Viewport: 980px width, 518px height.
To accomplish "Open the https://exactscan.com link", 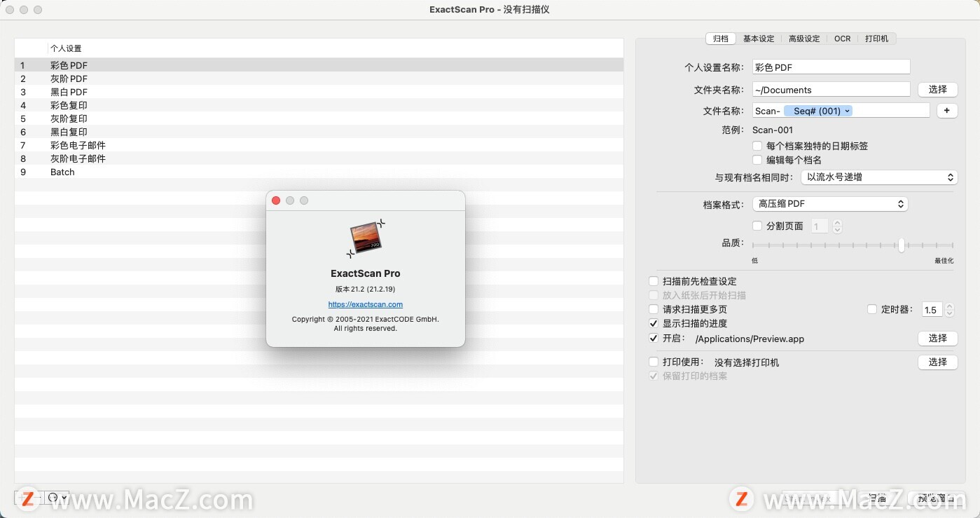I will click(366, 304).
